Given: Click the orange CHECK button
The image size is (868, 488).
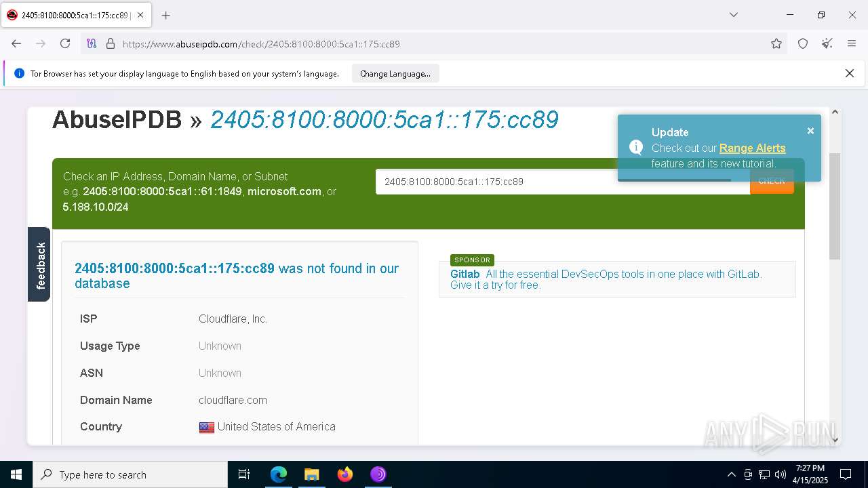Looking at the screenshot, I should [772, 181].
